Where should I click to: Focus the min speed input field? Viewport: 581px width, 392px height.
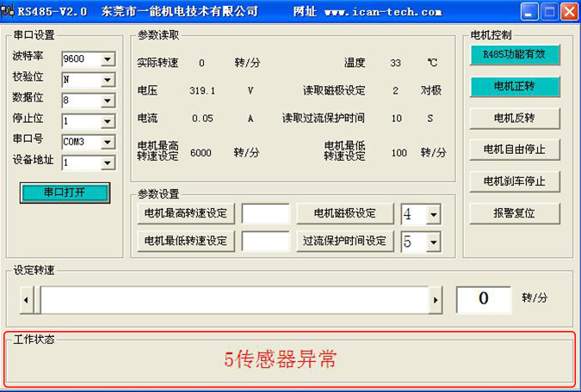[265, 242]
